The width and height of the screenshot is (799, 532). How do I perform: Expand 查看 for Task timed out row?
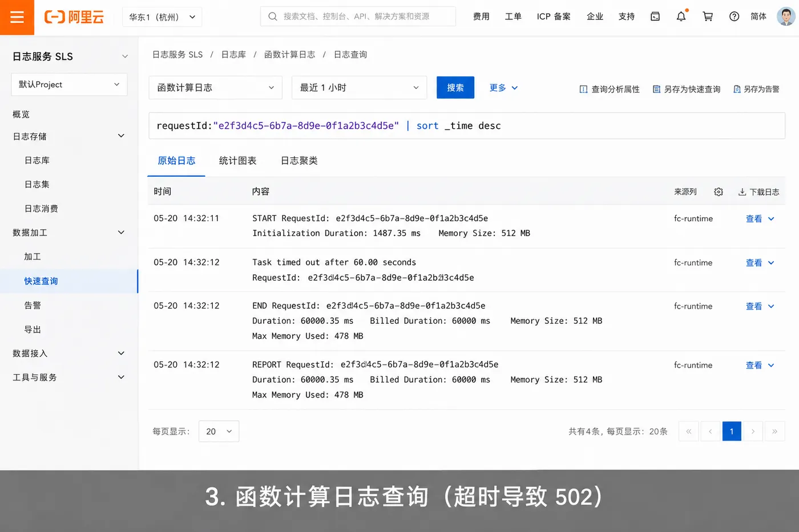click(760, 263)
